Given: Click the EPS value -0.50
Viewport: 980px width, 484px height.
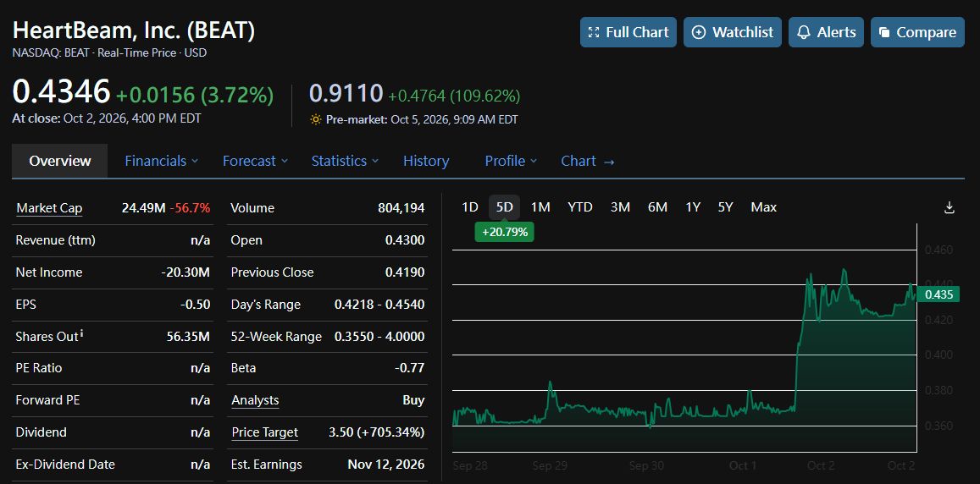Looking at the screenshot, I should coord(195,305).
